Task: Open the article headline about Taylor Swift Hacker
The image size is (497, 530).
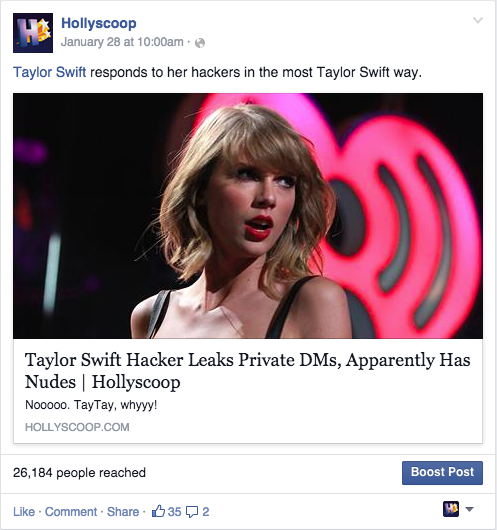Action: [247, 371]
